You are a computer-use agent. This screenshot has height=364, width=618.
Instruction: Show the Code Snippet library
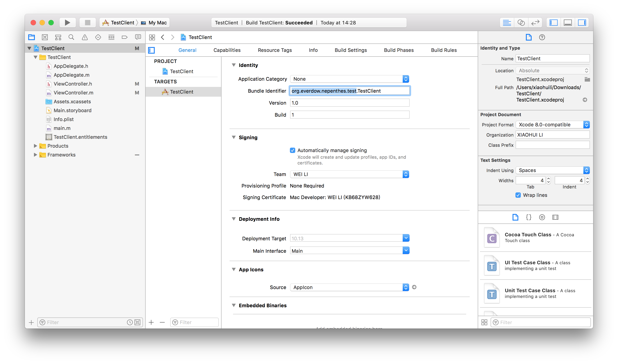tap(529, 217)
